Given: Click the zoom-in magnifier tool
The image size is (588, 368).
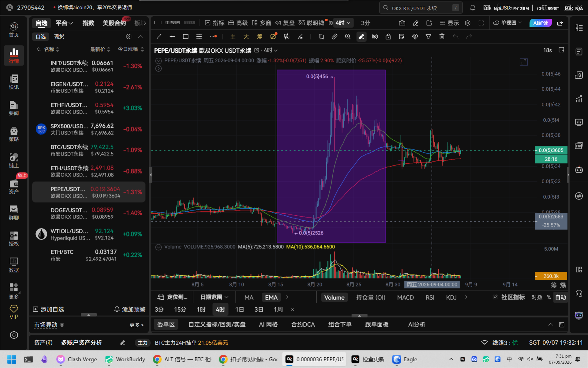Looking at the screenshot, I should 348,37.
